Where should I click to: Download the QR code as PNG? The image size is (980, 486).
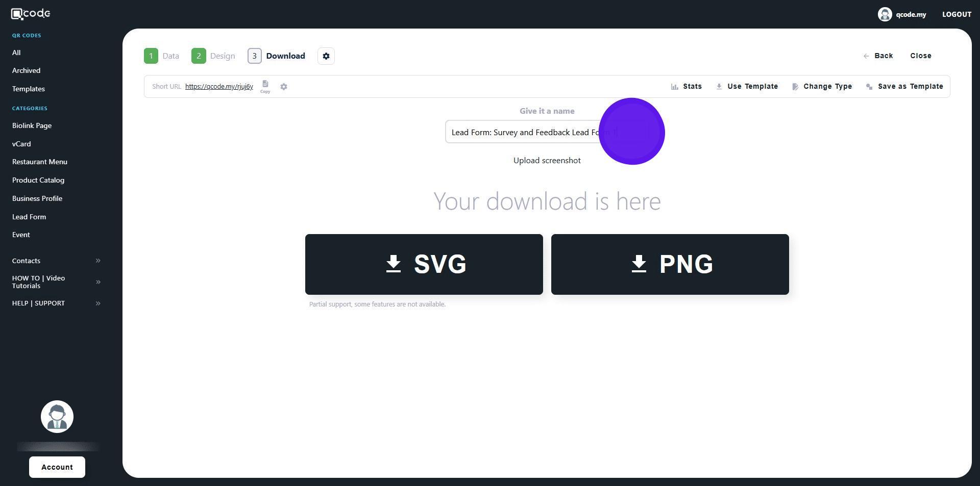(x=670, y=264)
